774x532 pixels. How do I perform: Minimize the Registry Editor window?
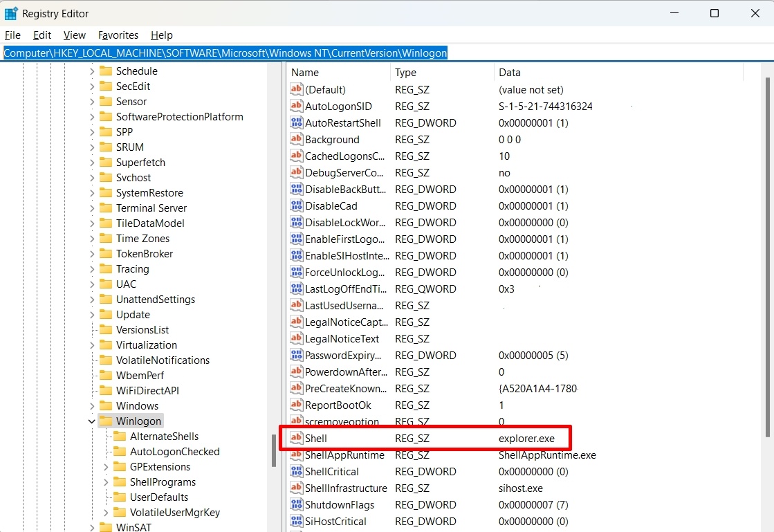674,13
